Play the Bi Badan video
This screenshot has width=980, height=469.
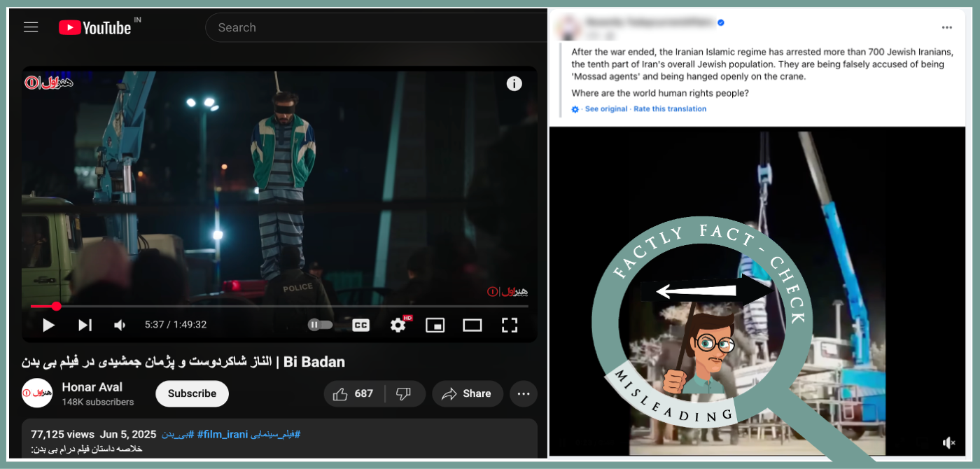click(48, 325)
